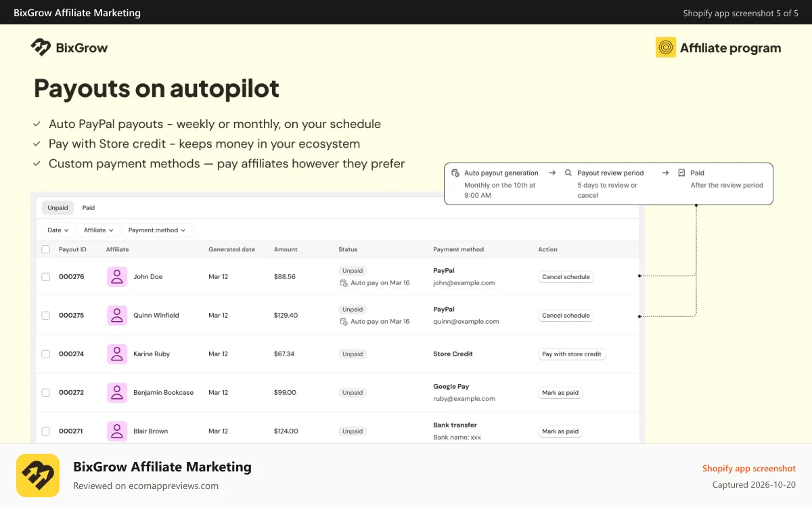The width and height of the screenshot is (812, 508).
Task: Check the box for payout 000275
Action: 46,315
